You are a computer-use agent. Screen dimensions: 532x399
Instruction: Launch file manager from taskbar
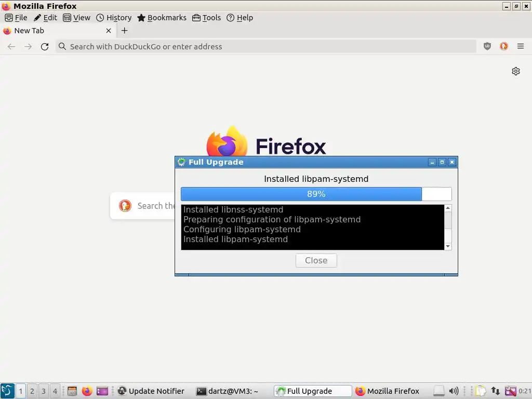72,391
